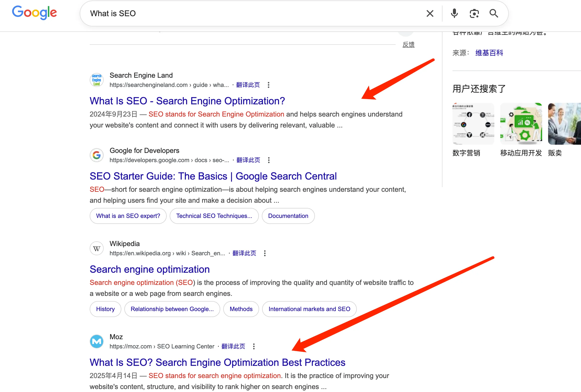Focus the "What is SEO" search field

click(250, 13)
